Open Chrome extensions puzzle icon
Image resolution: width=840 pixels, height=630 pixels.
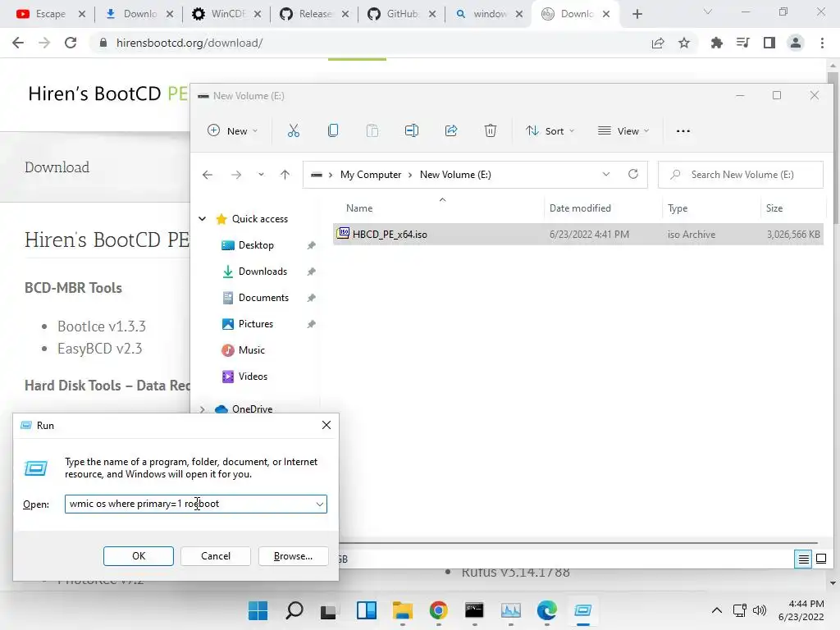tap(716, 43)
